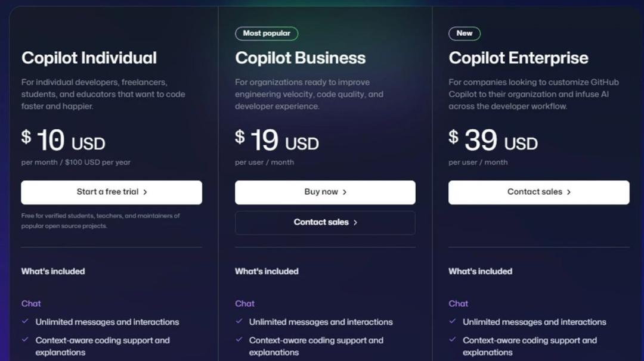Click checkmark beside Unlimited messages in Business plan
Image resolution: width=644 pixels, height=361 pixels.
coord(239,321)
